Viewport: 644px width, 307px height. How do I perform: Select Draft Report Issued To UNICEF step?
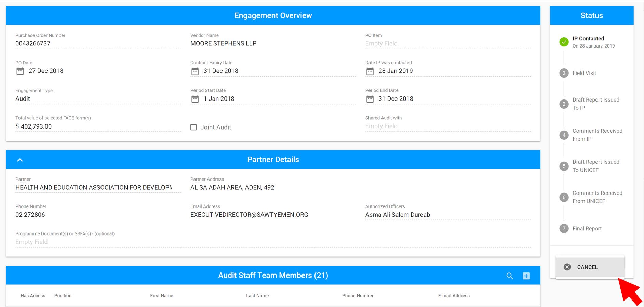596,166
